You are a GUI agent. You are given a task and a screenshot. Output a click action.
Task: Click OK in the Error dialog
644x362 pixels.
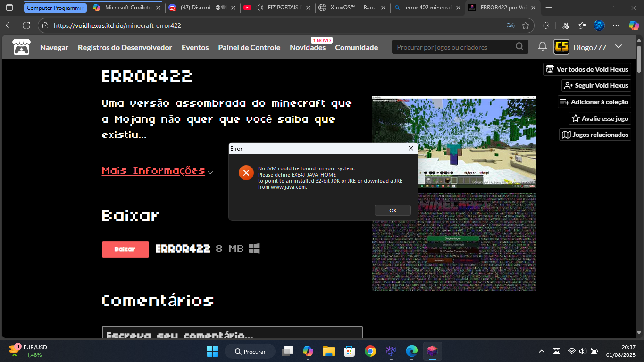coord(393,210)
